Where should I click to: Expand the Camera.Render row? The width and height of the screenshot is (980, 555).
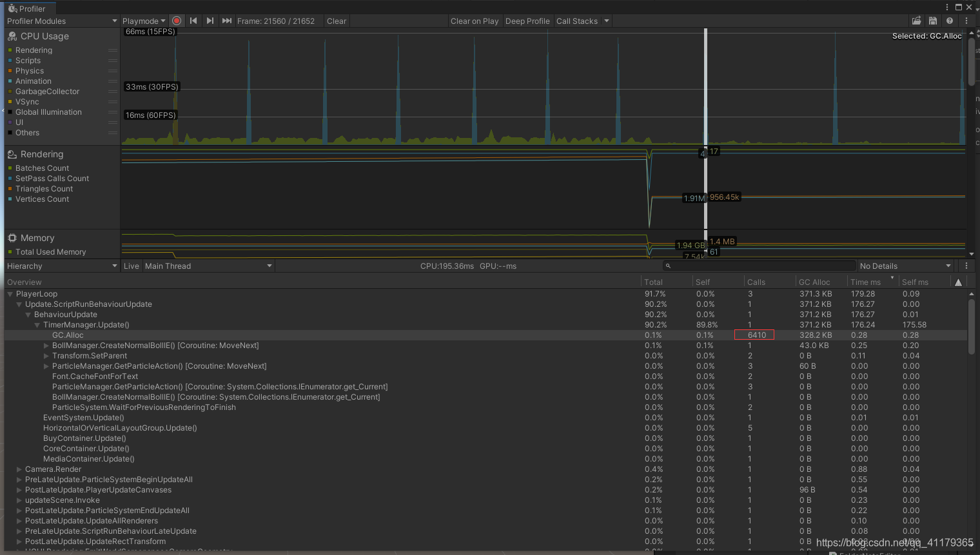click(x=19, y=469)
